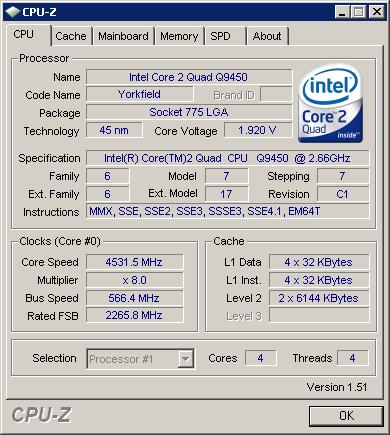Switch to the Cache tab
Screen dimensions: 390x435
coord(71,36)
